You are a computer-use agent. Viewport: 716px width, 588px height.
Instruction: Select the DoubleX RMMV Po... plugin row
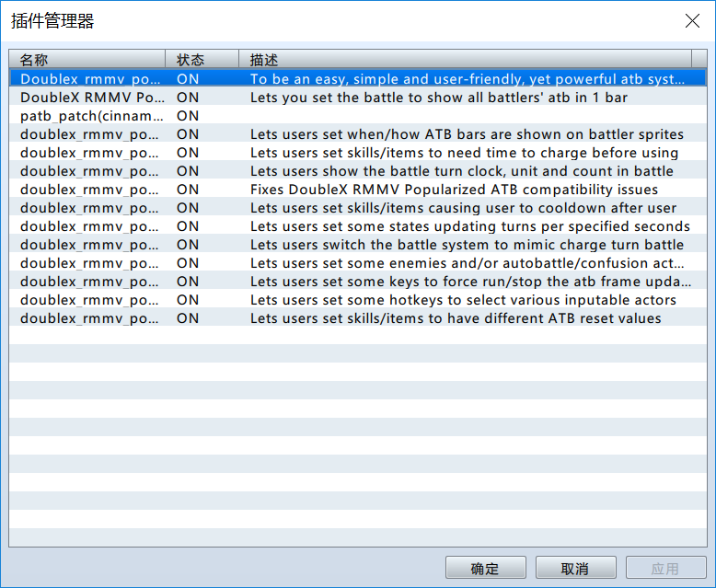click(x=358, y=98)
